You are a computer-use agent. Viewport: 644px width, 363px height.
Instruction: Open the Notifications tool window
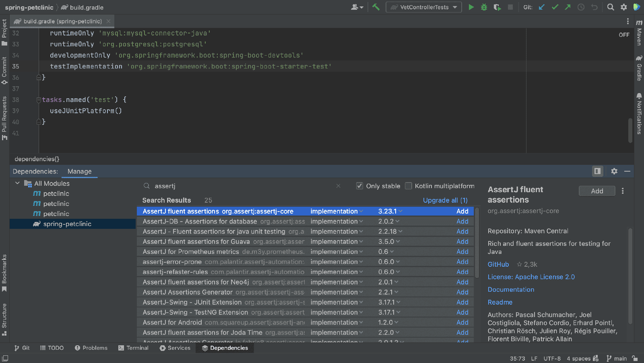point(639,114)
